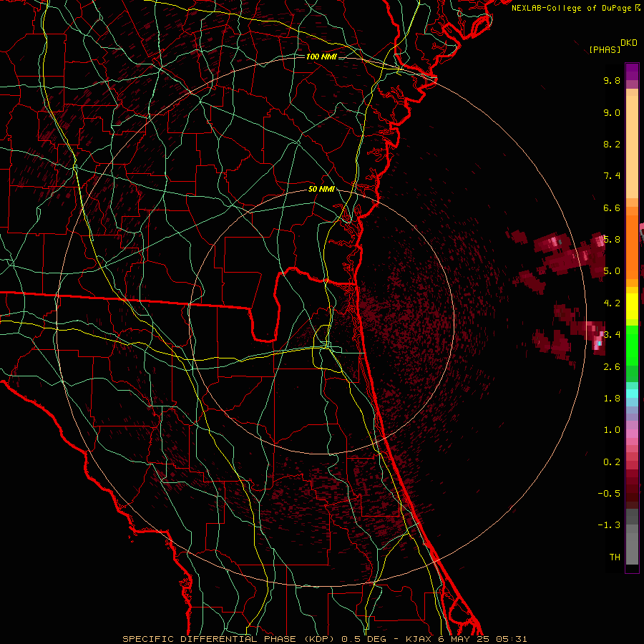Click the -0.5 scale label
The image size is (644, 644).
609,493
